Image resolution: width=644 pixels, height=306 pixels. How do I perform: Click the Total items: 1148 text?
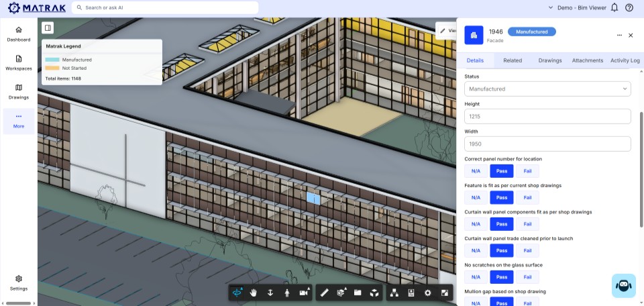point(63,79)
